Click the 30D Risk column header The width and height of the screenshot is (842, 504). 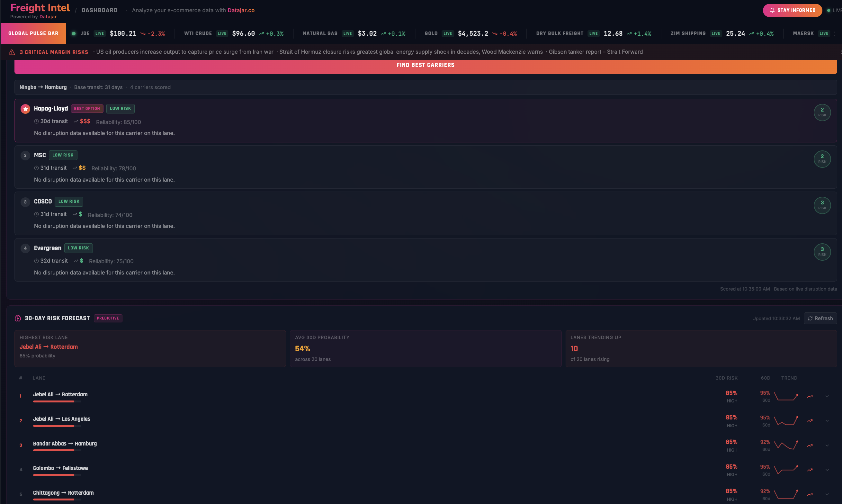click(726, 378)
